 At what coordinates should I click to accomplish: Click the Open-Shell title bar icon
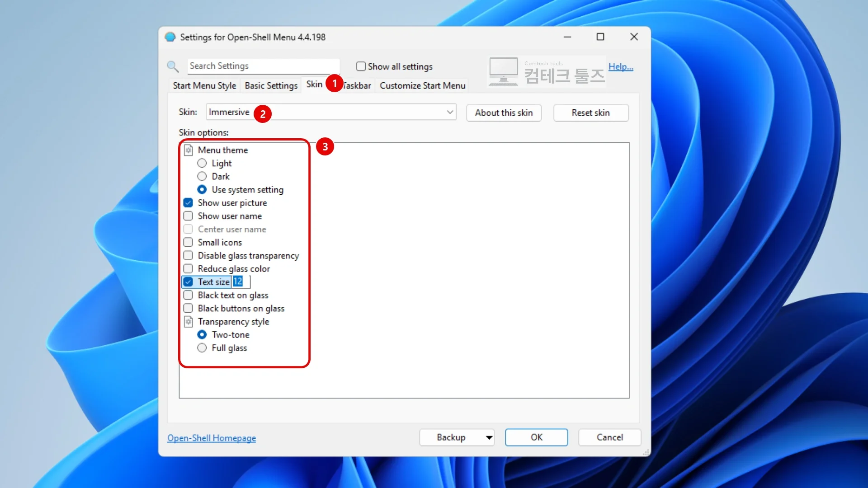point(170,37)
